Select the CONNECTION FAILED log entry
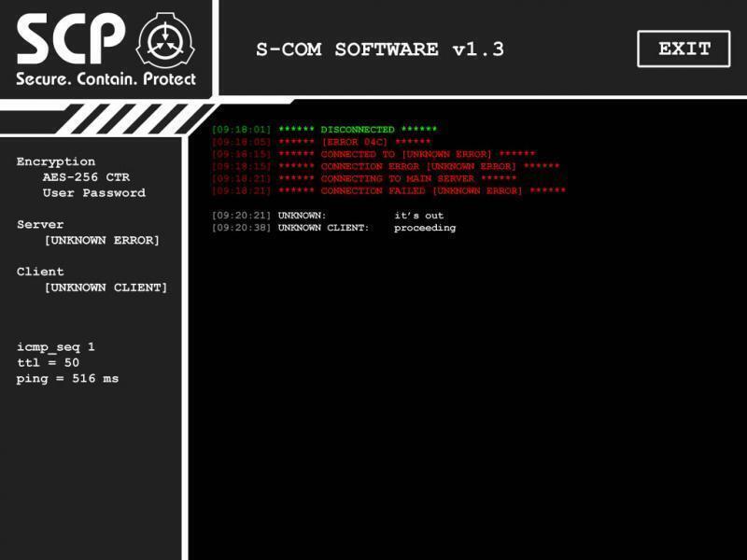747x560 pixels. point(388,191)
